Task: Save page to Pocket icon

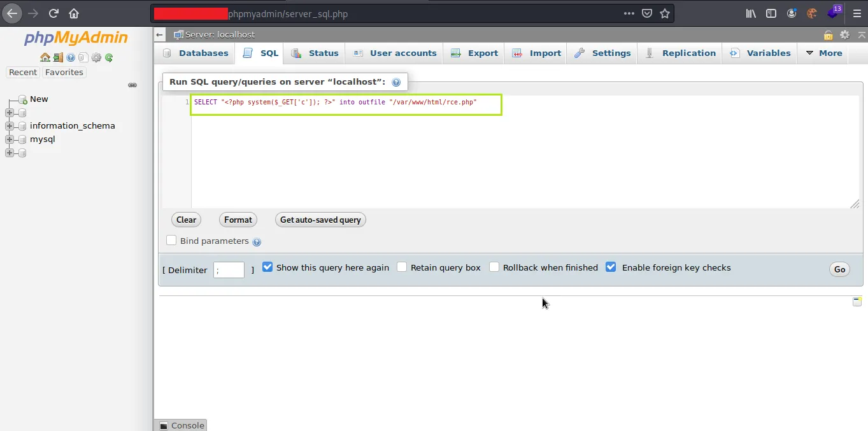Action: [646, 13]
